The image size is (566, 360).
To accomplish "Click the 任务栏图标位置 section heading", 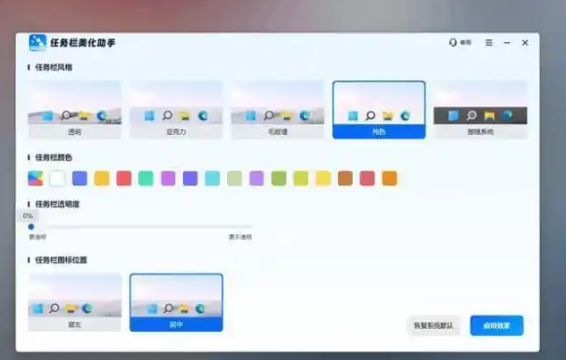I will [x=61, y=260].
